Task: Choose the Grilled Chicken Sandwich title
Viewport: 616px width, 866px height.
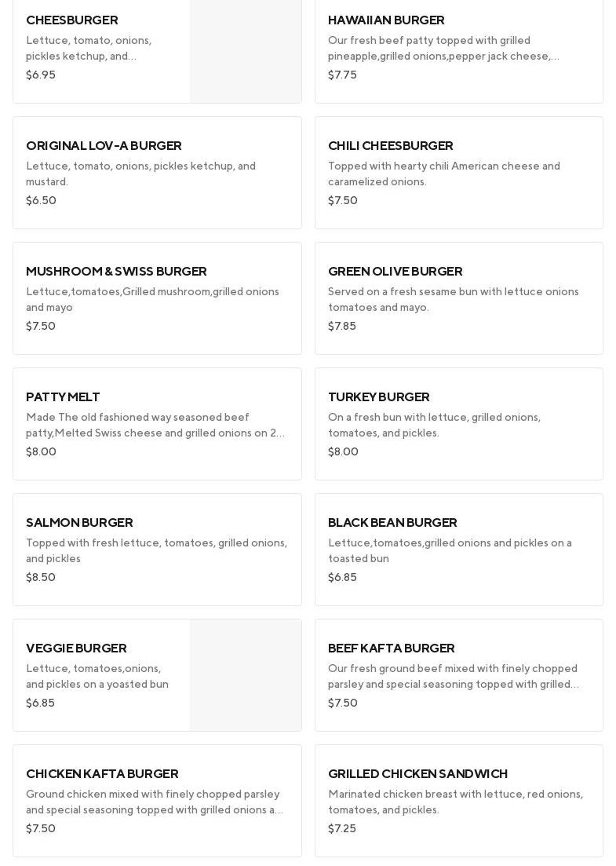Action: tap(417, 774)
